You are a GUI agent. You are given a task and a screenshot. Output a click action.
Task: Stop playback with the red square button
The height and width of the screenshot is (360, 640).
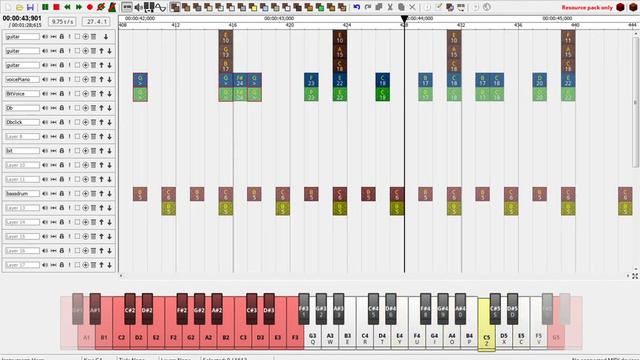click(x=56, y=7)
